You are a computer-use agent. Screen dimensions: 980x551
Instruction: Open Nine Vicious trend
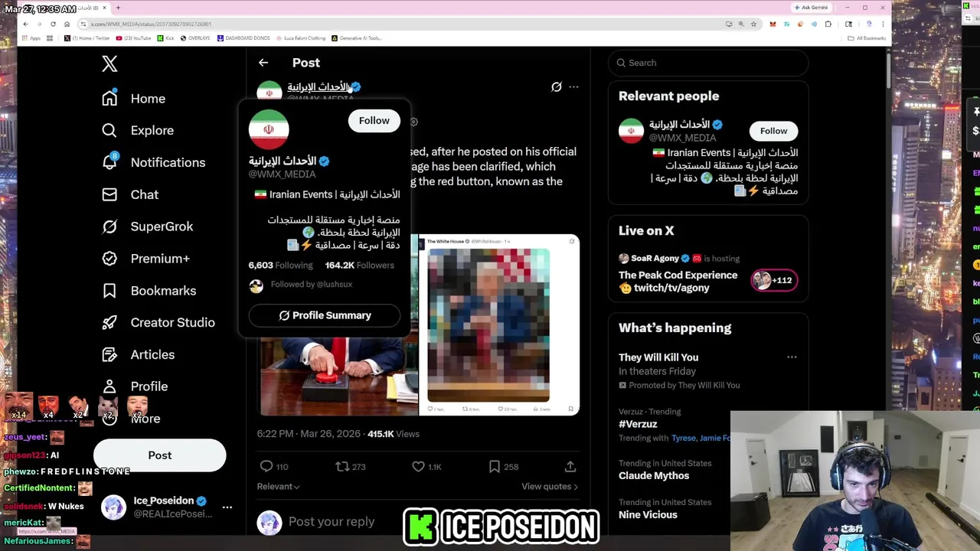pyautogui.click(x=648, y=514)
